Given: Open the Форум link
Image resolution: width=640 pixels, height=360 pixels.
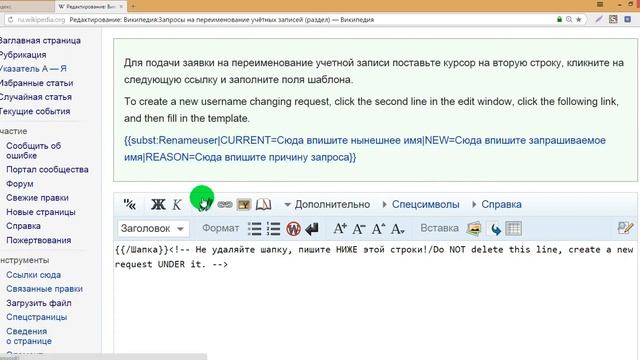Looking at the screenshot, I should [20, 184].
